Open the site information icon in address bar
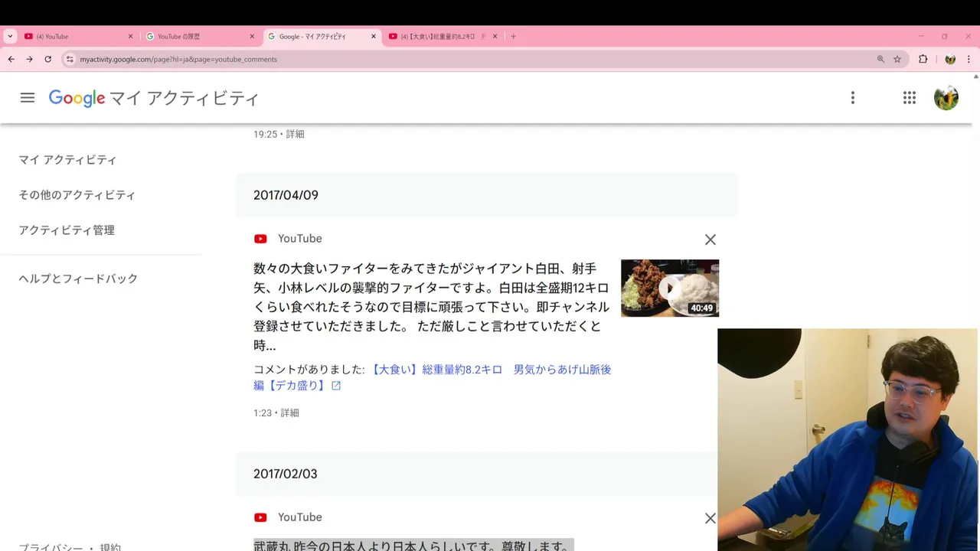This screenshot has height=551, width=980. pyautogui.click(x=70, y=59)
